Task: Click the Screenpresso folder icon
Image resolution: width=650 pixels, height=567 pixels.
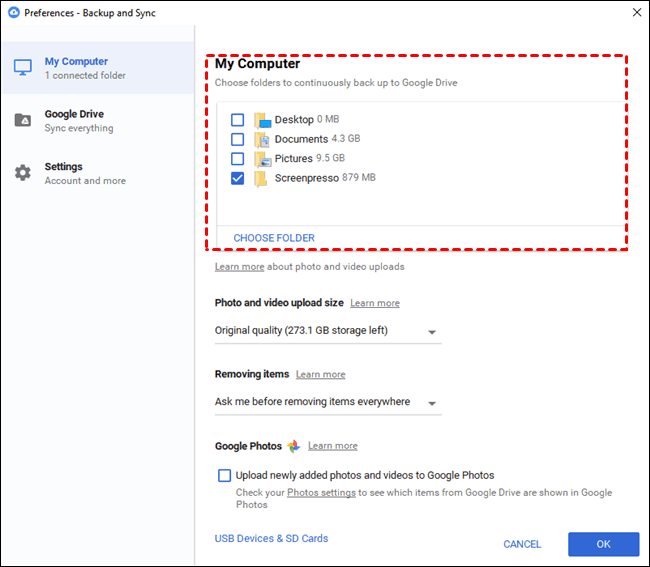Action: coord(262,178)
